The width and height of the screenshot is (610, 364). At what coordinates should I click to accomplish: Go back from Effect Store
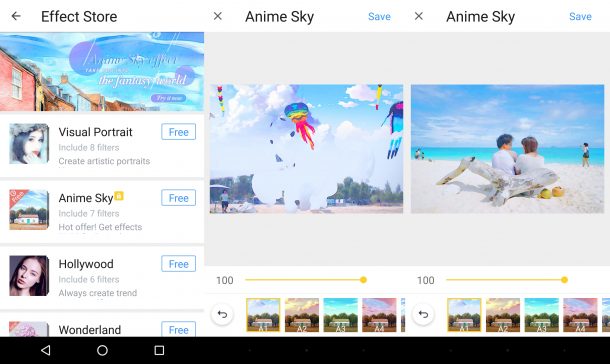click(x=16, y=16)
